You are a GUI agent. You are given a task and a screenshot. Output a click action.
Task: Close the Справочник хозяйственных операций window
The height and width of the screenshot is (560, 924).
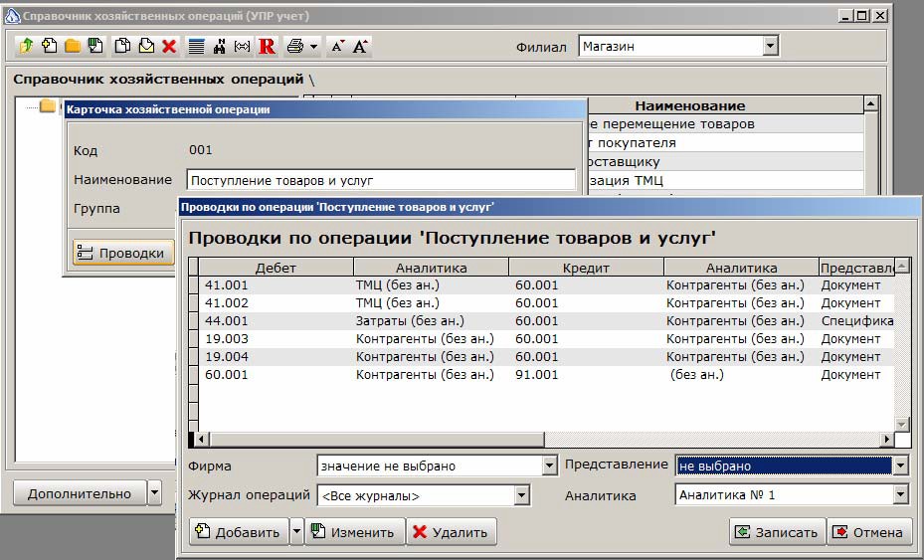point(880,16)
